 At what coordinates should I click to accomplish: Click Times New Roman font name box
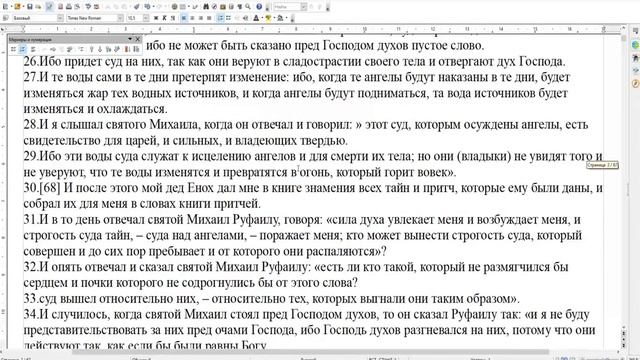pyautogui.click(x=92, y=18)
